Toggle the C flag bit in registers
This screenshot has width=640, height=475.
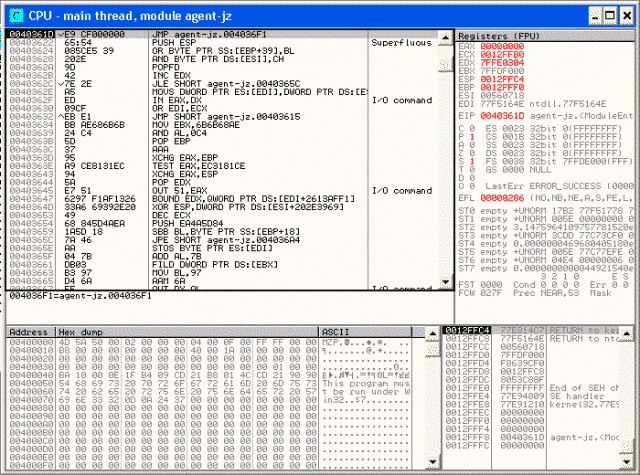point(472,129)
